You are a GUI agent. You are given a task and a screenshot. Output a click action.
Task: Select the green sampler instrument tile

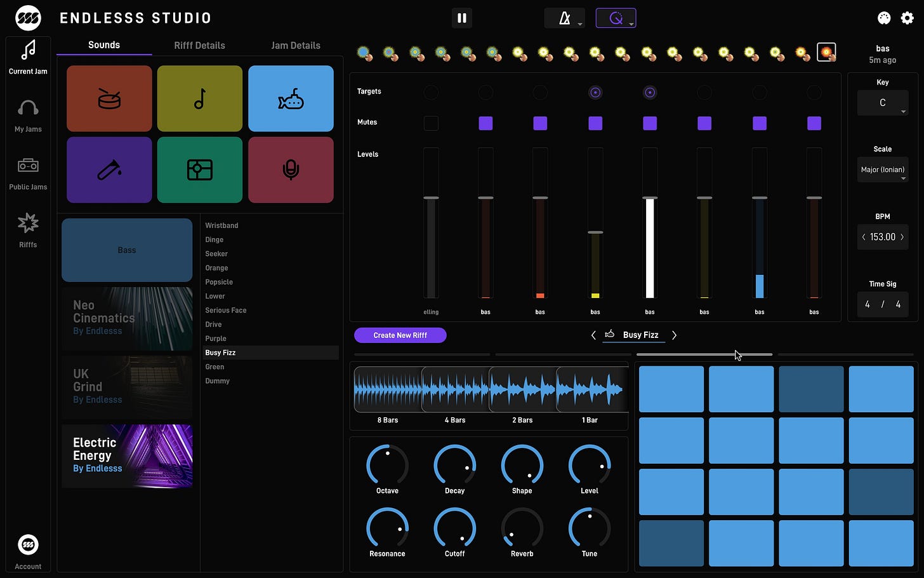click(200, 170)
